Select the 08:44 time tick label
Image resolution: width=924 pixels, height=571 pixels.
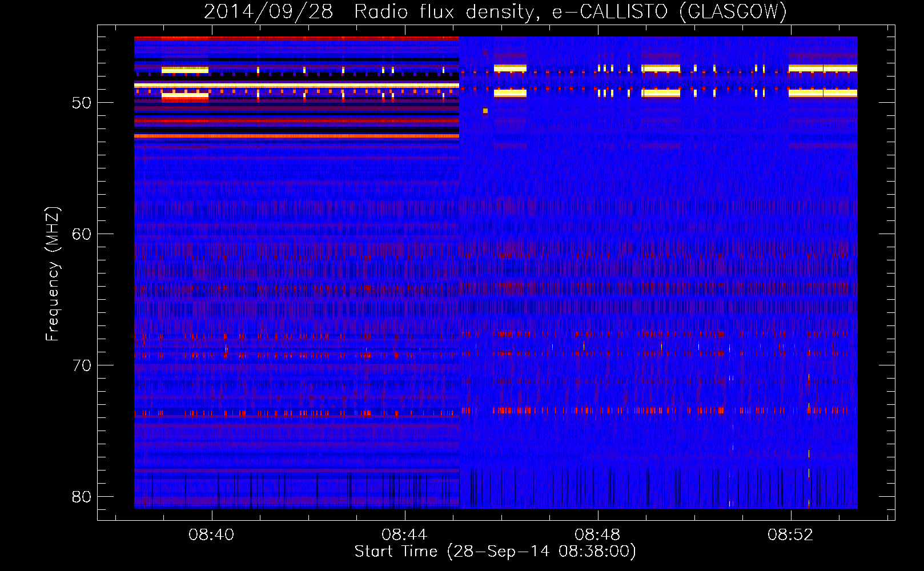coord(405,535)
